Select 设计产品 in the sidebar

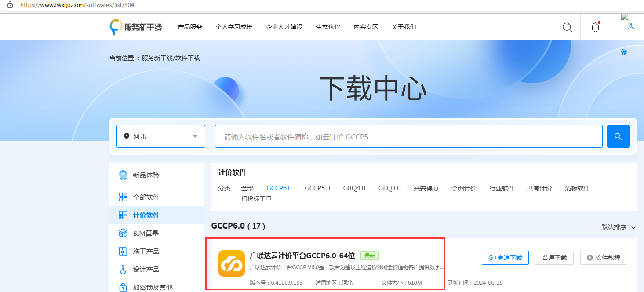[x=156, y=270]
